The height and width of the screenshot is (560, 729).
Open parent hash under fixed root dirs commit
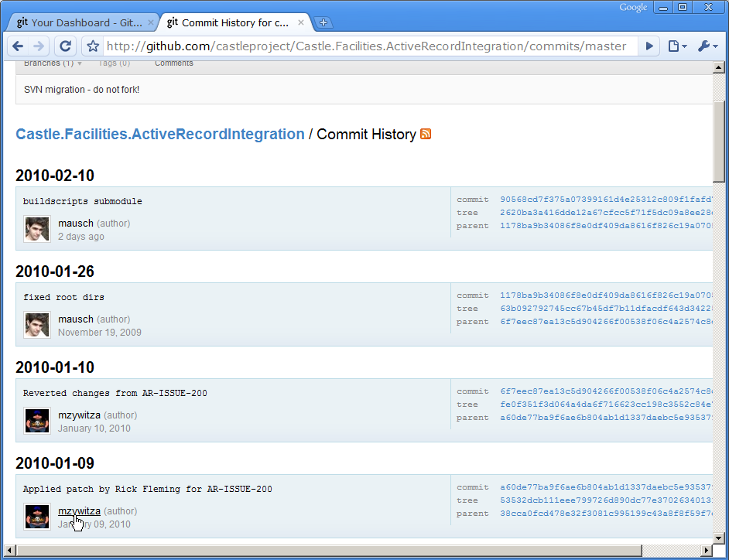(x=606, y=322)
